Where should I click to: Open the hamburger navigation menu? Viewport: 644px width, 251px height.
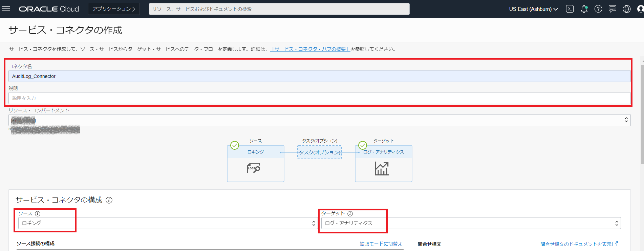(x=6, y=9)
